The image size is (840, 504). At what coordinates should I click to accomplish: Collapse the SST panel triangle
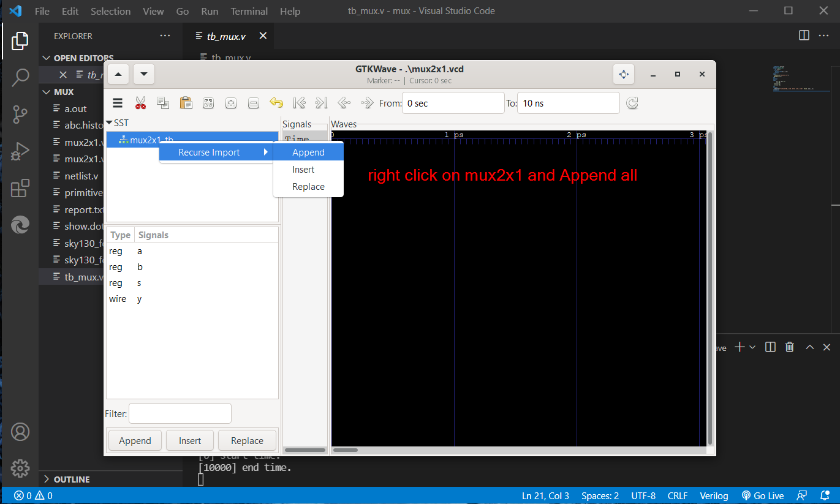(109, 123)
